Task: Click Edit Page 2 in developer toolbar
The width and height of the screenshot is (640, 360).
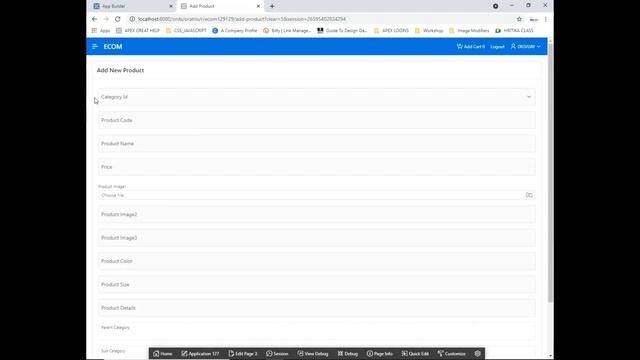Action: (243, 353)
